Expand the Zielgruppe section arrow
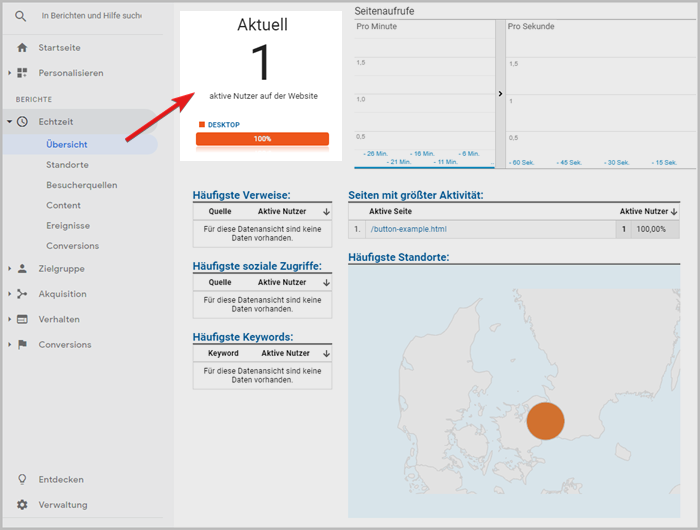Viewport: 700px width, 530px height. tap(9, 268)
